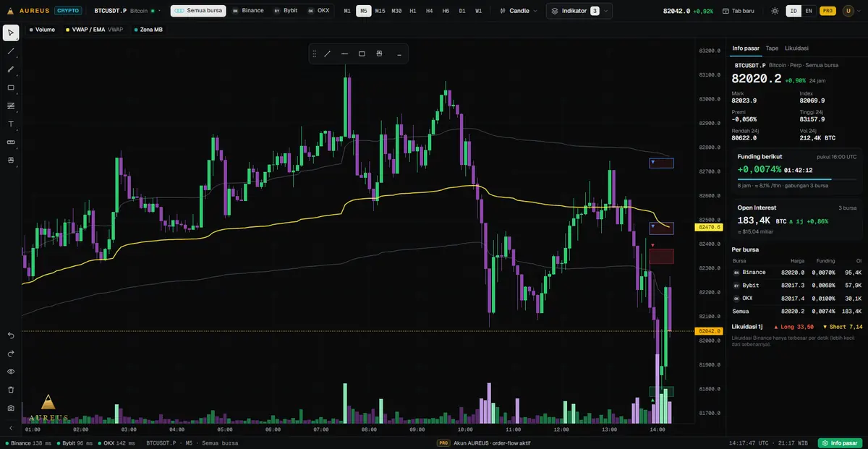This screenshot has height=449, width=868.
Task: Click the funding countdown progress bar
Action: click(x=797, y=179)
